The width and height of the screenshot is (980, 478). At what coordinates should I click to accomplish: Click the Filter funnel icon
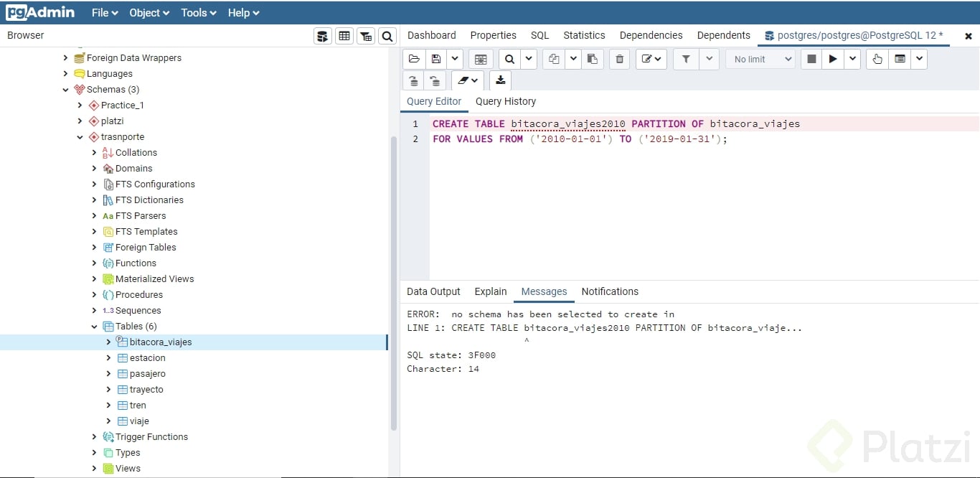pyautogui.click(x=686, y=59)
